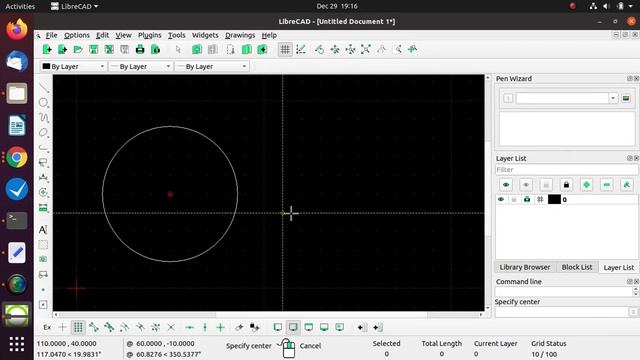The width and height of the screenshot is (640, 360).
Task: Open LibreCAD app menu in top bar
Action: tap(75, 6)
